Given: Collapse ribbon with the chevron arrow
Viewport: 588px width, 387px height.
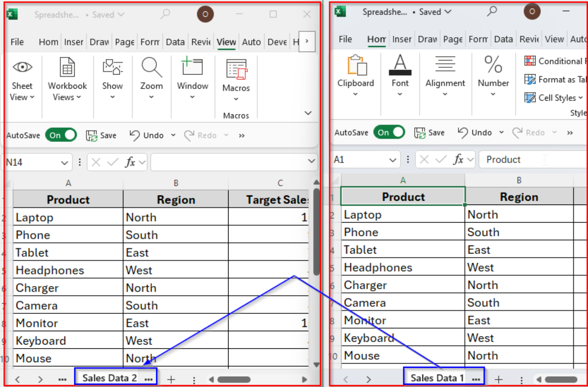Looking at the screenshot, I should tap(307, 113).
